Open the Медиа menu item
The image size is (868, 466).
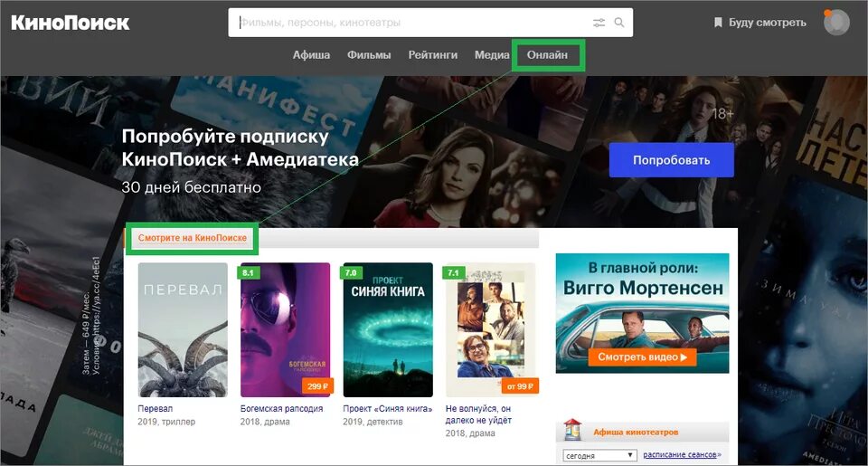coord(492,55)
